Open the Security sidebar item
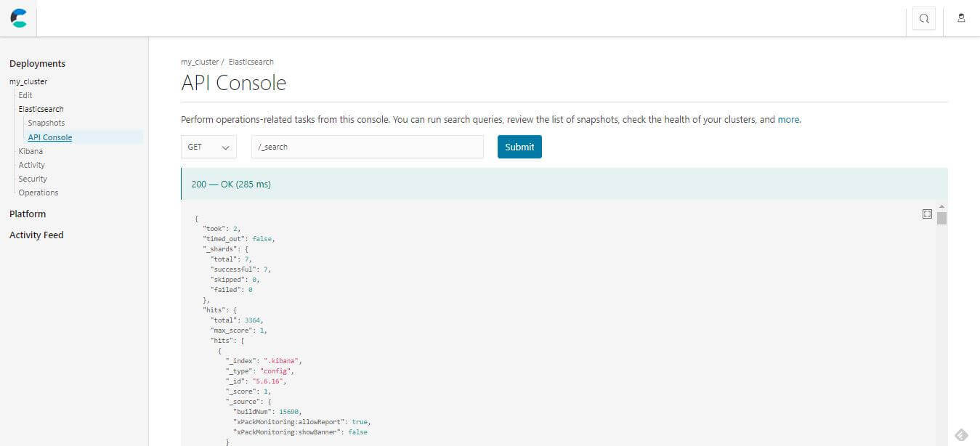Screen dimensions: 980x446 tap(33, 179)
